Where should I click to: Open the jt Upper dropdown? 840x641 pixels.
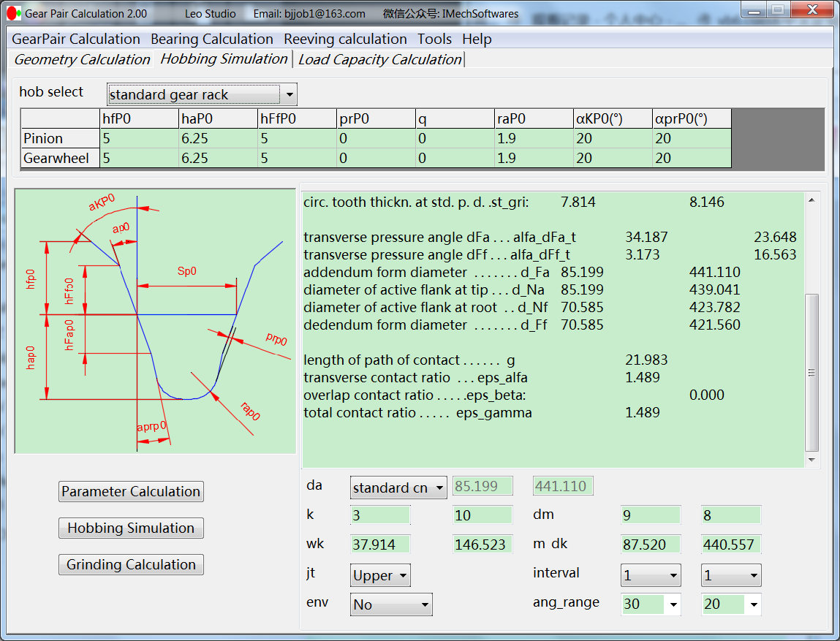[x=380, y=576]
